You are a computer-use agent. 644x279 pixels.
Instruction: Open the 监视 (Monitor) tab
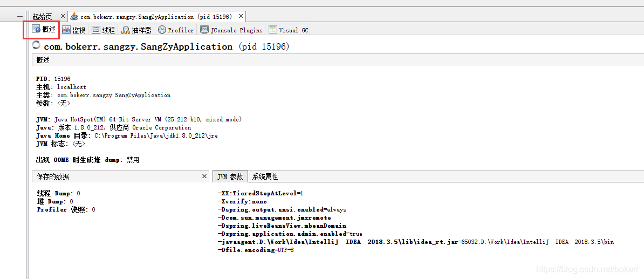tap(75, 30)
